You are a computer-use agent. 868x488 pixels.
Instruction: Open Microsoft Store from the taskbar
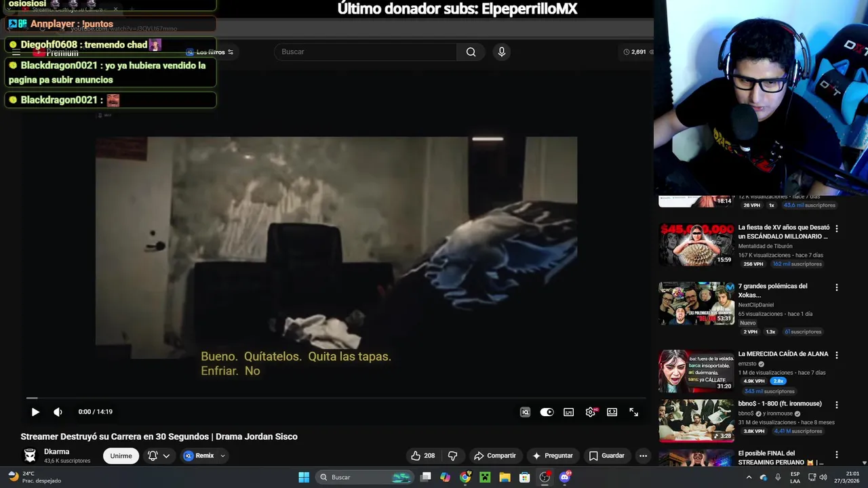pos(524,477)
